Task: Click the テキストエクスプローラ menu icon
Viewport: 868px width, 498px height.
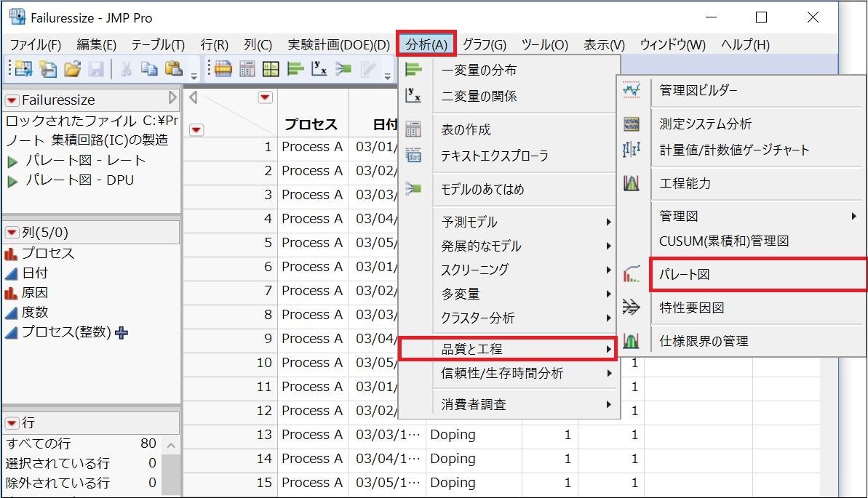Action: point(413,155)
